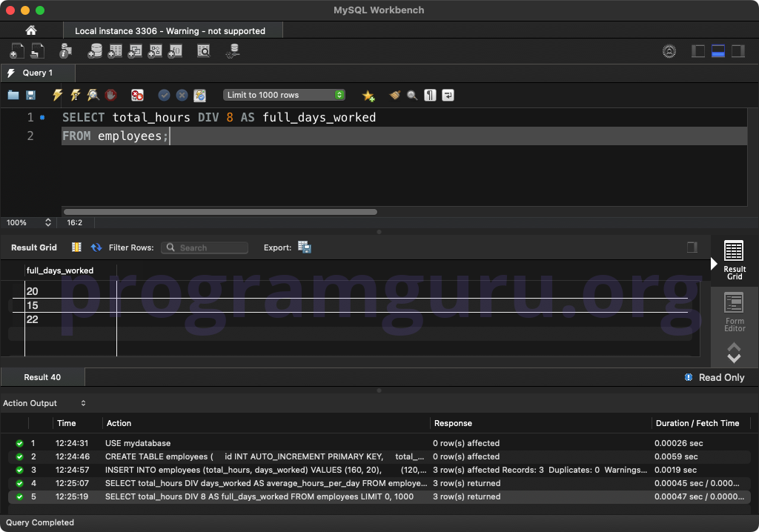Save the SQL script to file
The image size is (759, 532).
(30, 95)
